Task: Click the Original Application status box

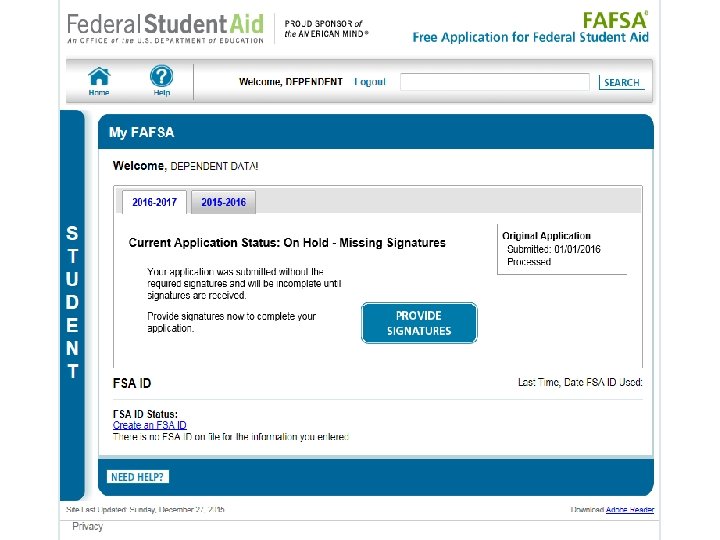Action: click(564, 248)
